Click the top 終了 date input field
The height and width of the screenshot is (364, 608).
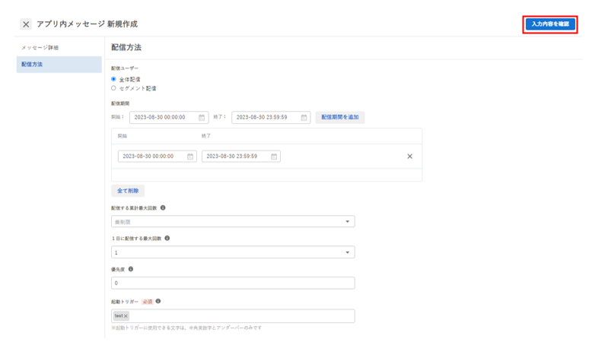pyautogui.click(x=271, y=117)
